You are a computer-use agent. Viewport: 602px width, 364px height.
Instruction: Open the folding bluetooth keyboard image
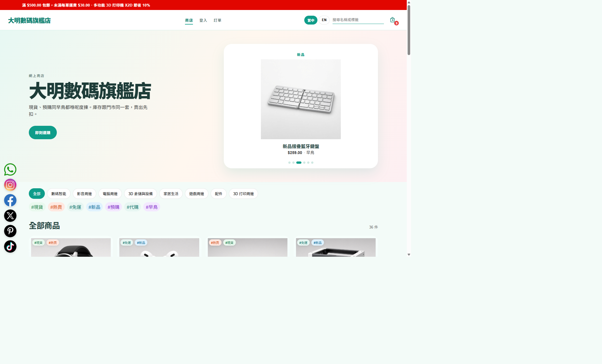tap(301, 99)
